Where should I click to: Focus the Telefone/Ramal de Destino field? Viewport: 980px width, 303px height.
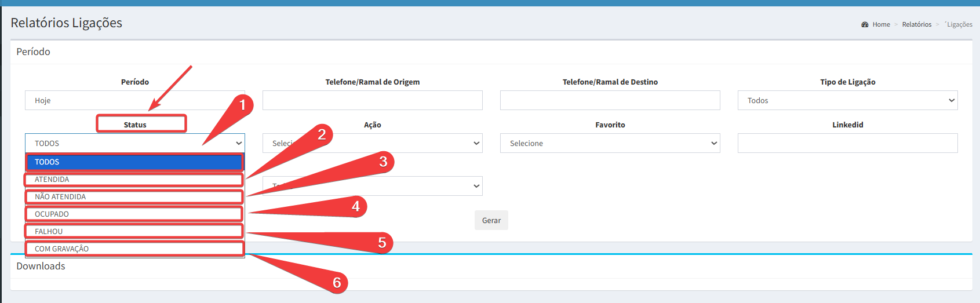(x=610, y=100)
